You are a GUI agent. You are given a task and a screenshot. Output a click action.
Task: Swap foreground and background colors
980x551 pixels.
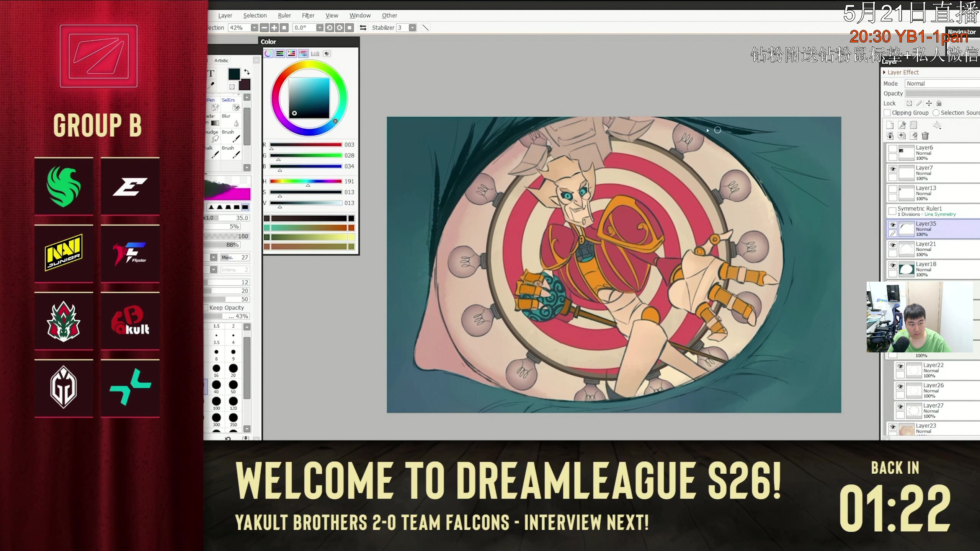(x=247, y=72)
